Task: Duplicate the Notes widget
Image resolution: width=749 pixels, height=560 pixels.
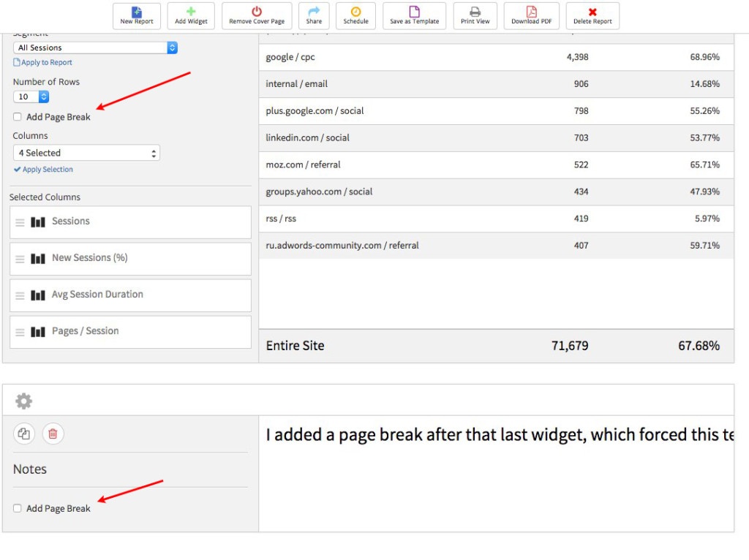Action: (23, 434)
